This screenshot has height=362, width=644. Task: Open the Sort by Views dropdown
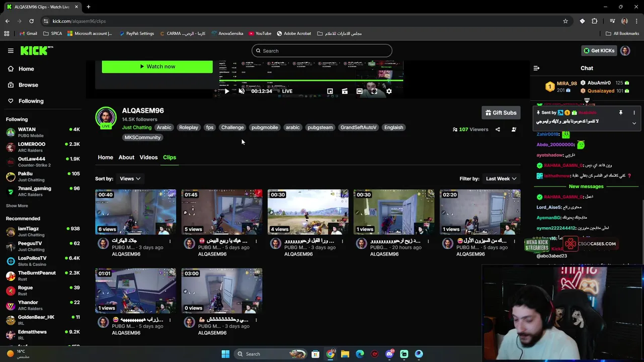coord(130,178)
